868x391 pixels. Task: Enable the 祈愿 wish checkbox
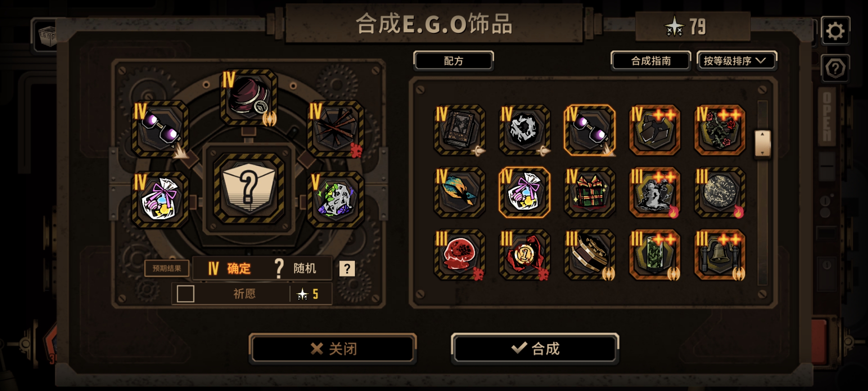186,294
